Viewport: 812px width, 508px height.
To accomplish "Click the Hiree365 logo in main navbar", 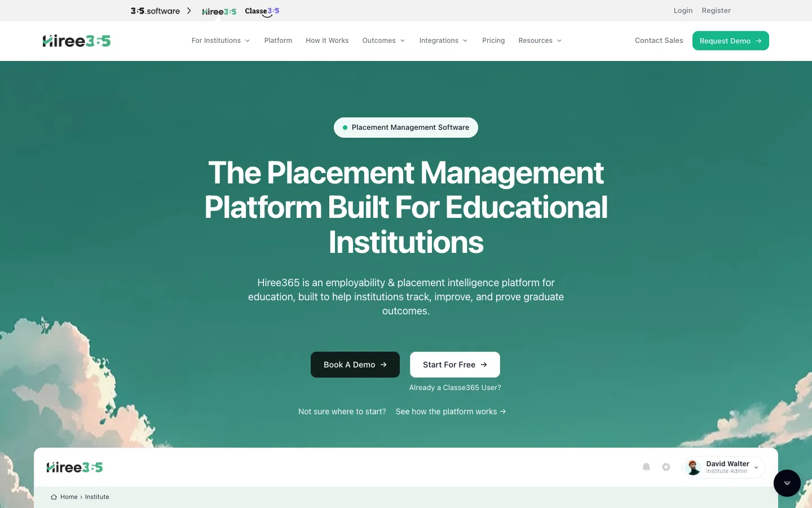I will tap(77, 41).
